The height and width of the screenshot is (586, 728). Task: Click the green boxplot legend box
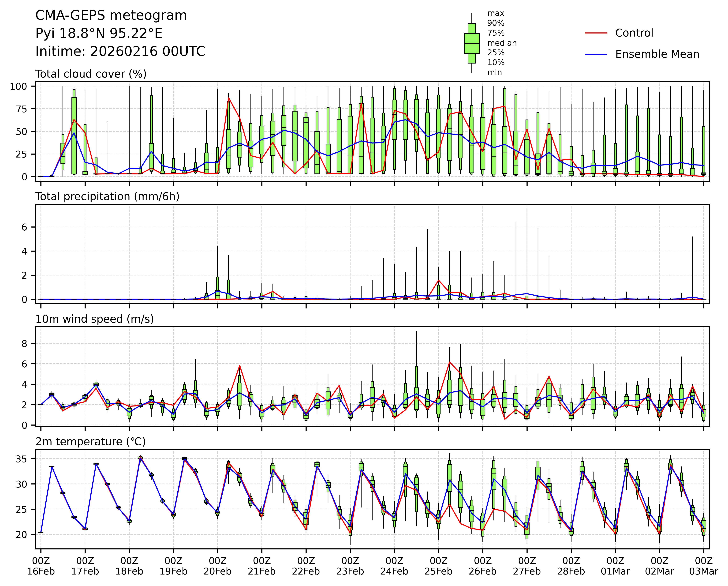[471, 43]
